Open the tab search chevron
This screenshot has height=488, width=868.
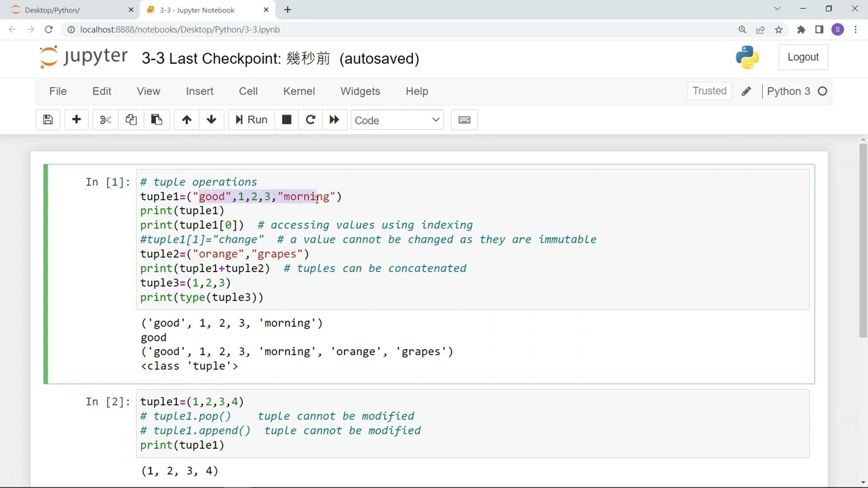pos(777,9)
